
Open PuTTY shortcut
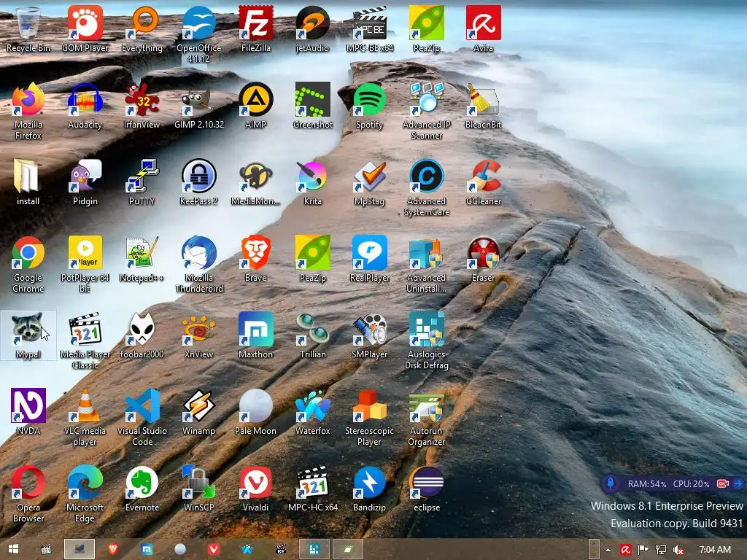[142, 182]
